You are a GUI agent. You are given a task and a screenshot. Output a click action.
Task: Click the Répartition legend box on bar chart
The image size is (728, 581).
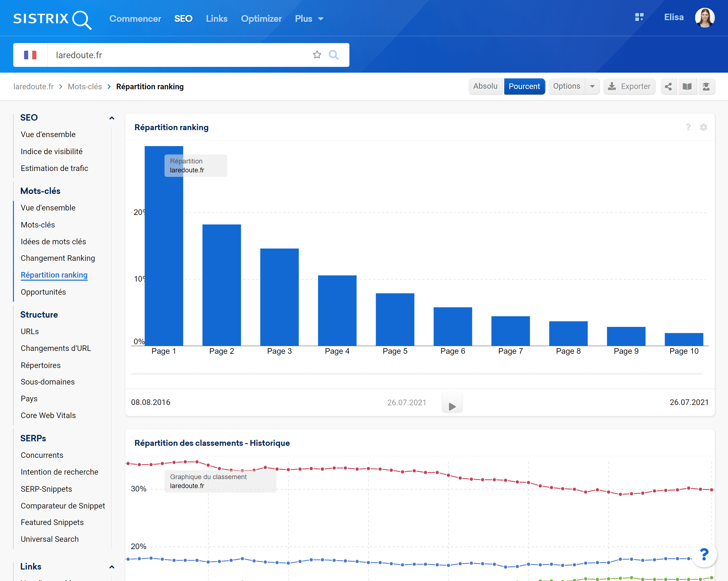(x=195, y=166)
